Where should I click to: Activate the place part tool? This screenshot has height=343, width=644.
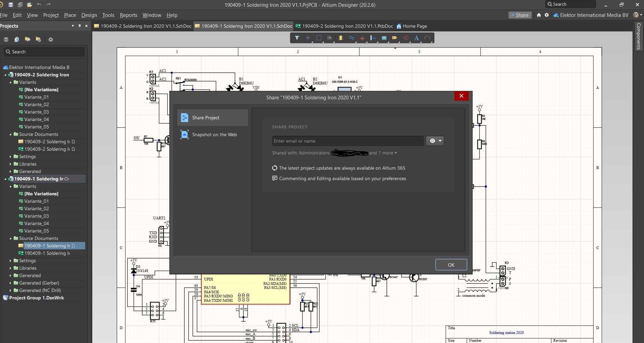point(340,38)
